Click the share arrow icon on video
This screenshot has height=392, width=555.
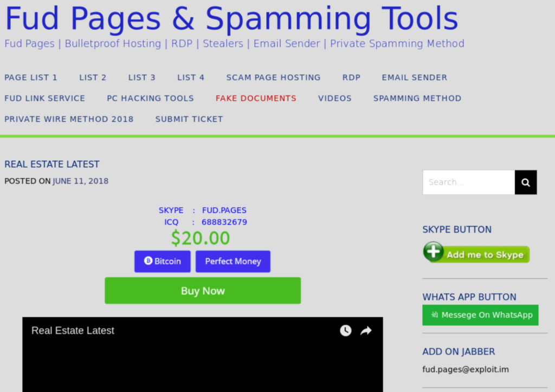(x=366, y=330)
